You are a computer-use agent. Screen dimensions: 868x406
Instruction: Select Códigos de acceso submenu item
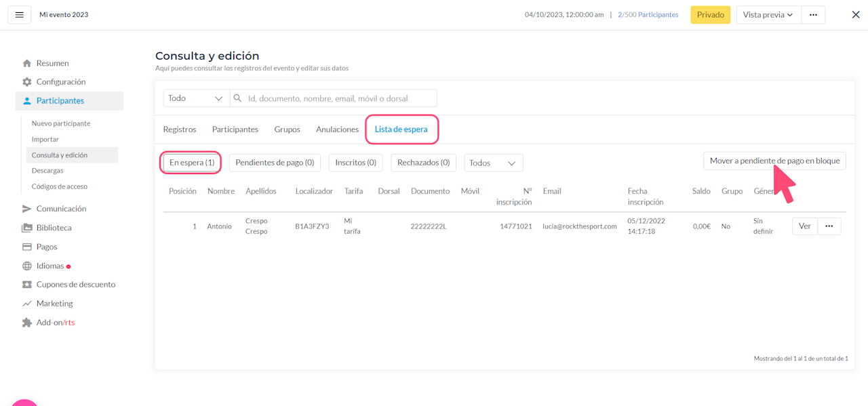coord(60,186)
